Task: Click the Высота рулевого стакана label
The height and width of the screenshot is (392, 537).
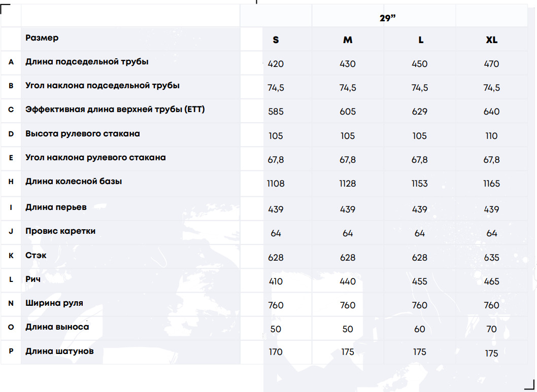Action: [83, 134]
